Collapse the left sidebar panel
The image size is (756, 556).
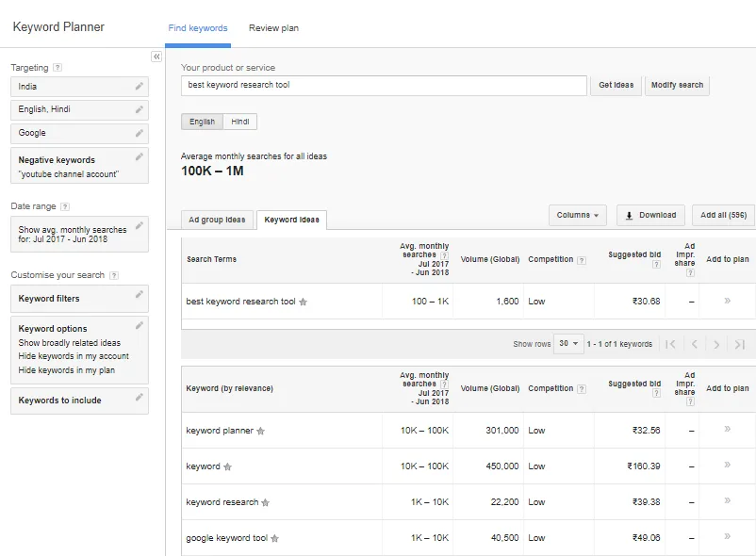[x=156, y=57]
